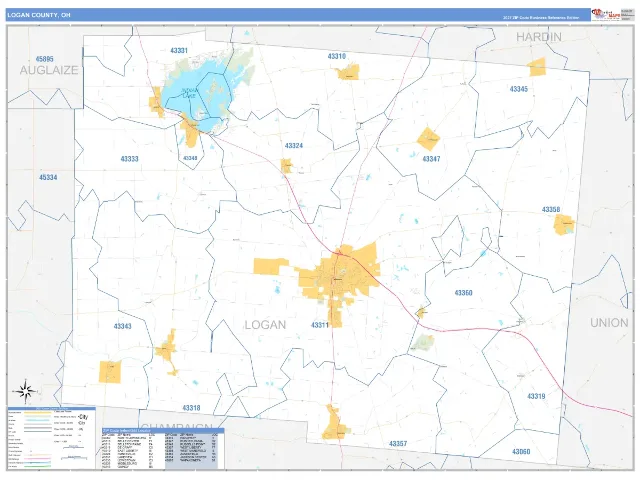Click ZIP code label 43345
Screen dimensions: 640x480
519,89
